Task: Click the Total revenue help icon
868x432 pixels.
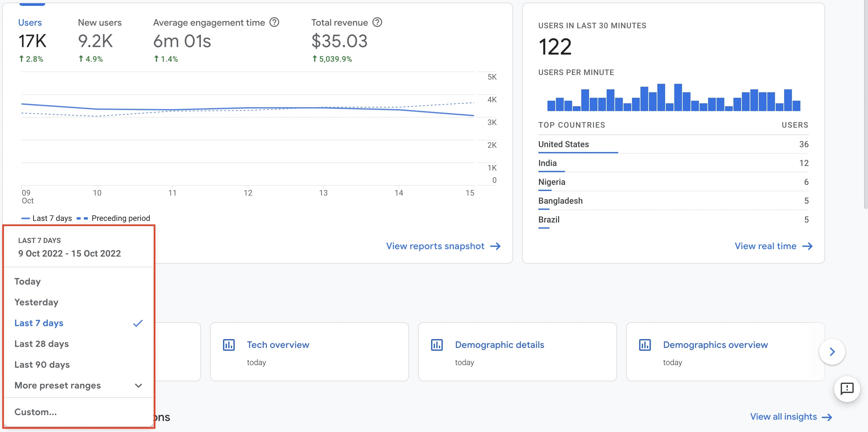Action: pyautogui.click(x=377, y=22)
